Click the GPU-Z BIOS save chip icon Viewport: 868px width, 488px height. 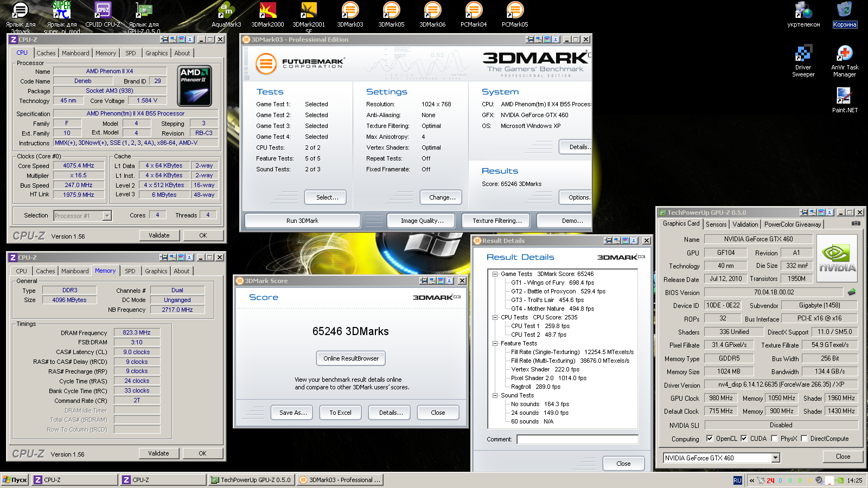coord(852,292)
